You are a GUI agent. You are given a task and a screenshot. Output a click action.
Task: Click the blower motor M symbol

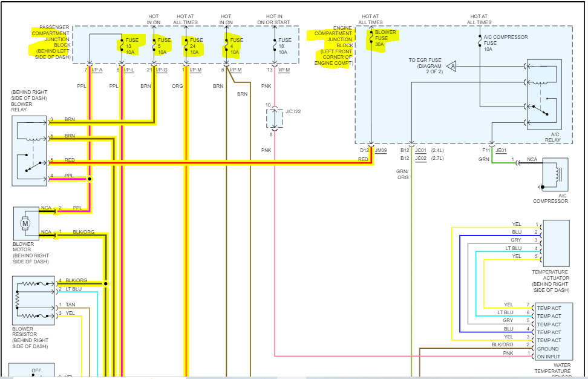(25, 223)
